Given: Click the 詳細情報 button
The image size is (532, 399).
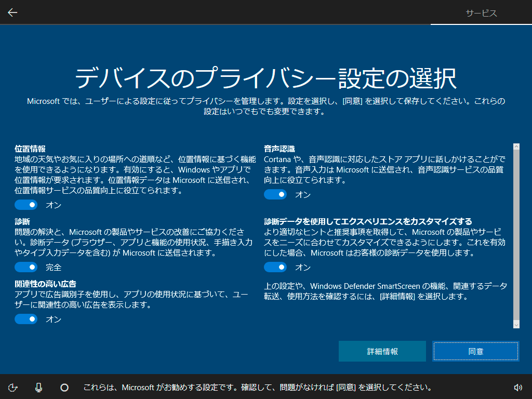Looking at the screenshot, I should point(382,351).
